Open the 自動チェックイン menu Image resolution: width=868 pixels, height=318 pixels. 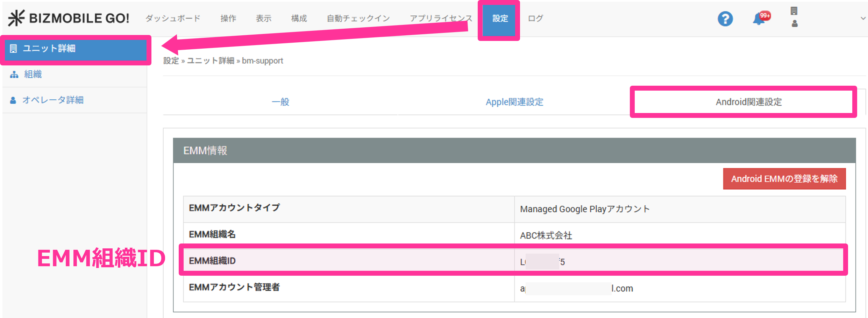pyautogui.click(x=358, y=18)
